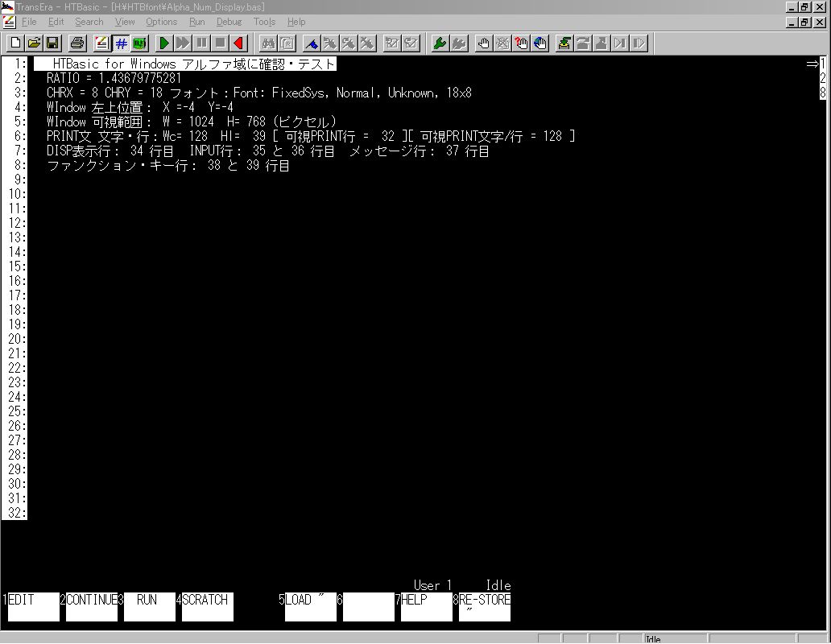
Task: Click softkey 8 RE-STORE
Action: (485, 606)
